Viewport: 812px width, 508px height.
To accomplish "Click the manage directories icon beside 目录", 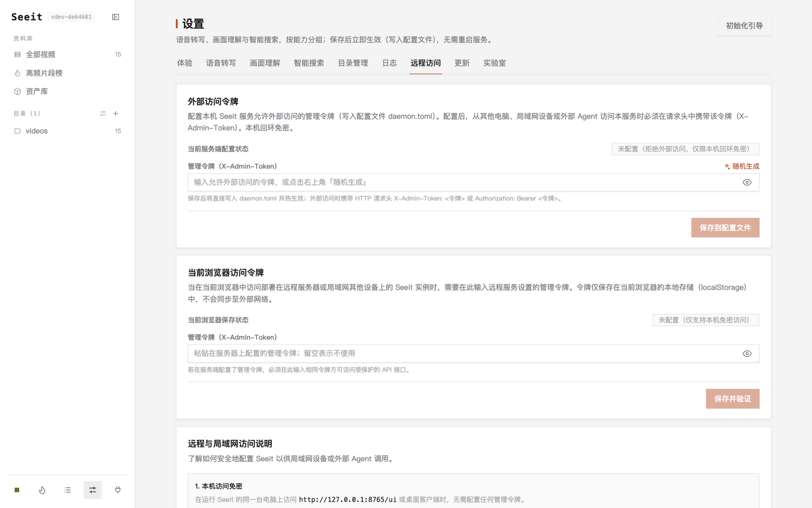I will 103,113.
